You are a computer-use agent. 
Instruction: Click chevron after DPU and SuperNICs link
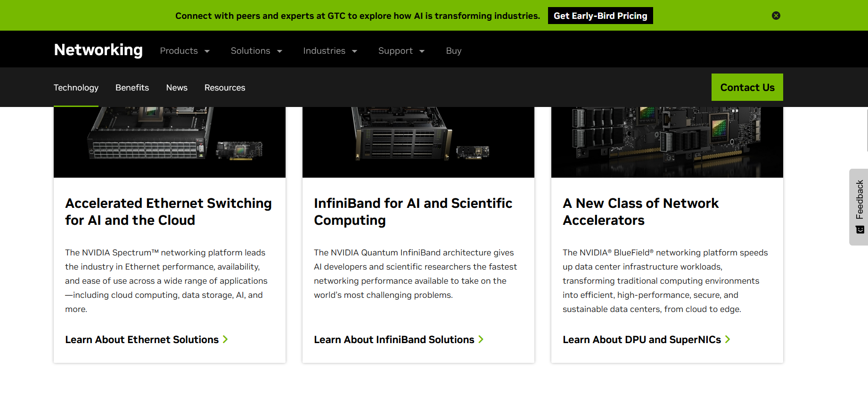tap(728, 339)
